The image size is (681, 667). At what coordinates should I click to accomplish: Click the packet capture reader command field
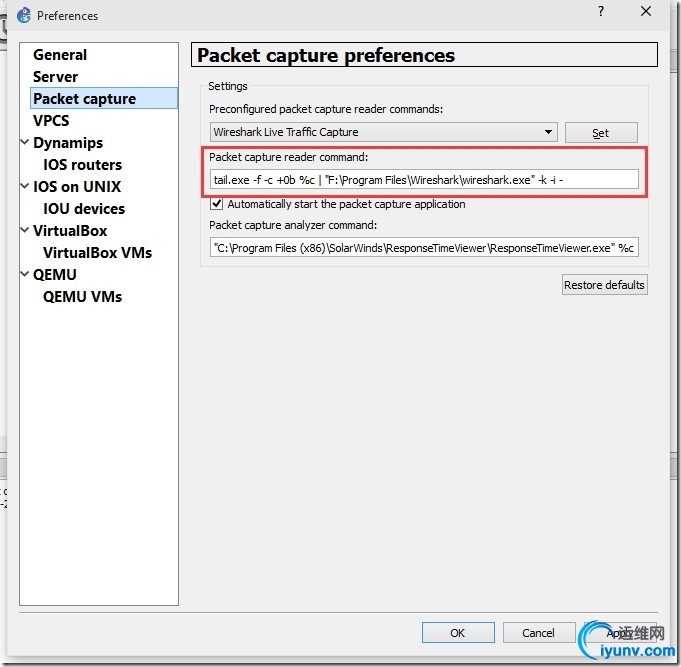point(424,179)
